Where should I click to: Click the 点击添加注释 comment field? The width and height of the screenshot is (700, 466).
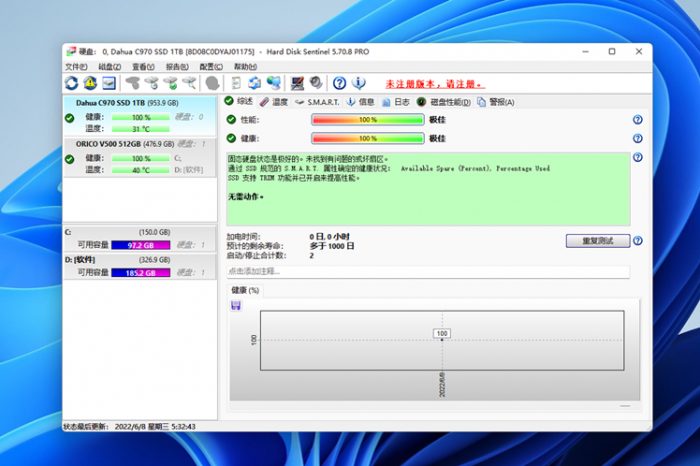428,272
